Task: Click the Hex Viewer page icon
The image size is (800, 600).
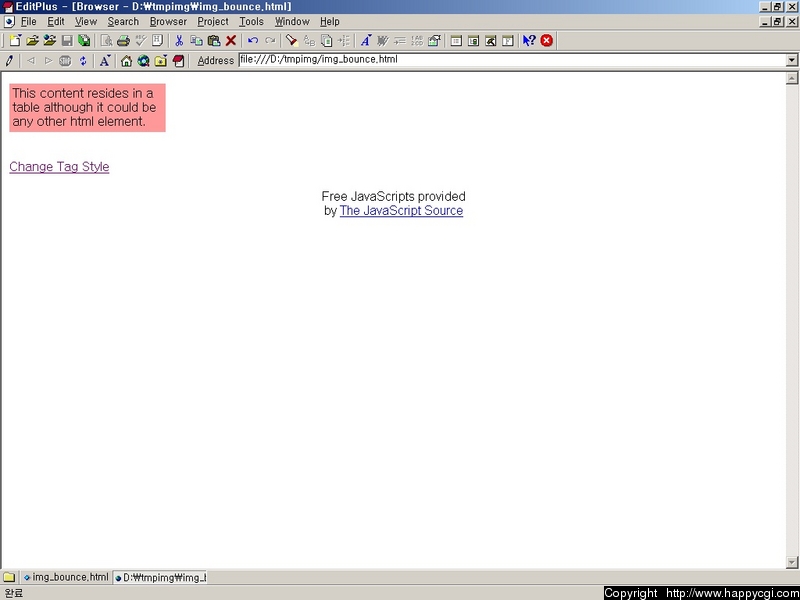Action: click(x=158, y=41)
